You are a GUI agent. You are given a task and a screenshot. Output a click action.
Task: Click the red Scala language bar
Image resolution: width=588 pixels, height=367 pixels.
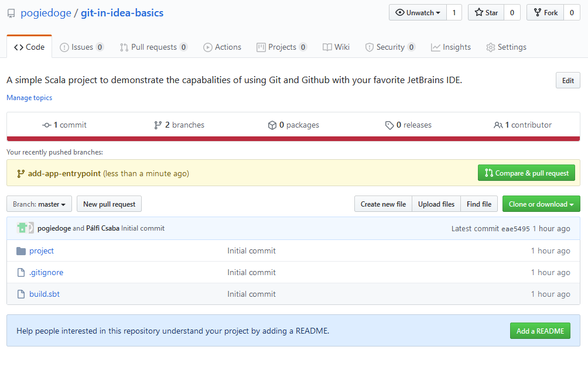pyautogui.click(x=293, y=139)
